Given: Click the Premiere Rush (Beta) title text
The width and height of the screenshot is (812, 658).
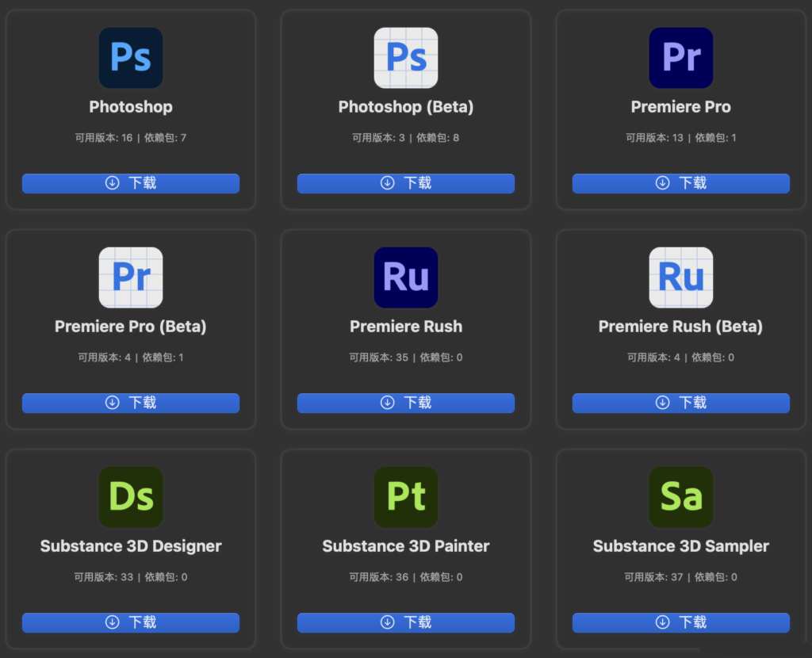Looking at the screenshot, I should click(x=680, y=326).
